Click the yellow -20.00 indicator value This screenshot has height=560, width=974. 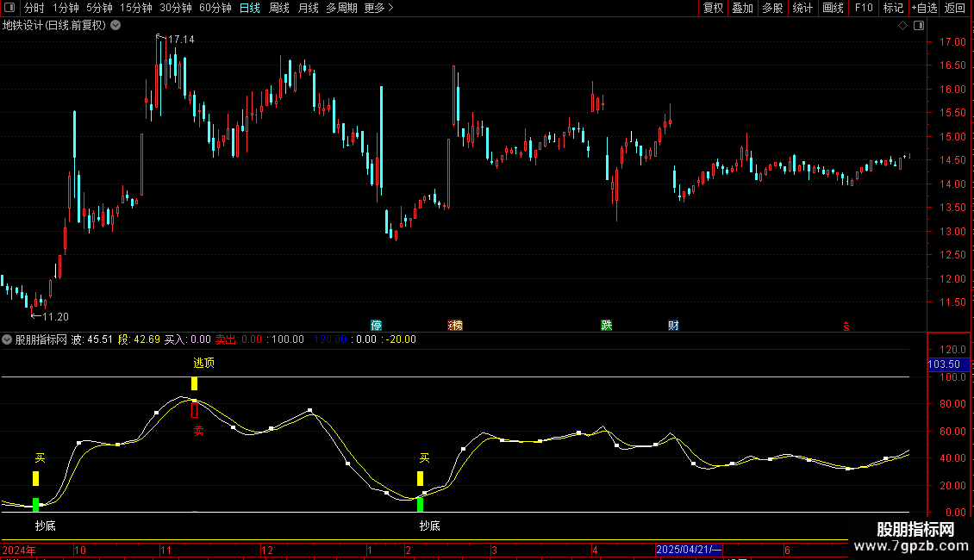click(x=401, y=339)
